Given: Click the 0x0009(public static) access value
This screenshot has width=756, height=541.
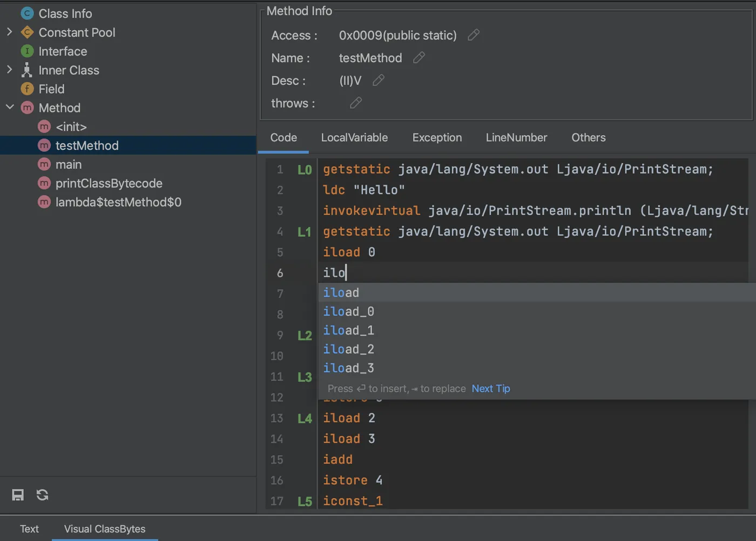Looking at the screenshot, I should (398, 35).
